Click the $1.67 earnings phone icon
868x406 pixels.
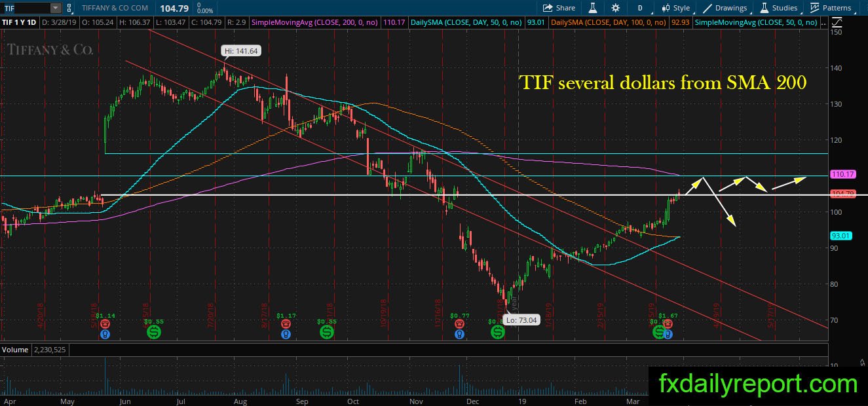tap(668, 323)
